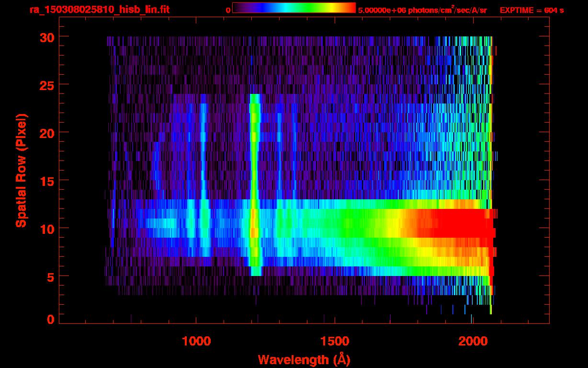
Task: Click the rainbow color scale bar
Action: [x=294, y=8]
